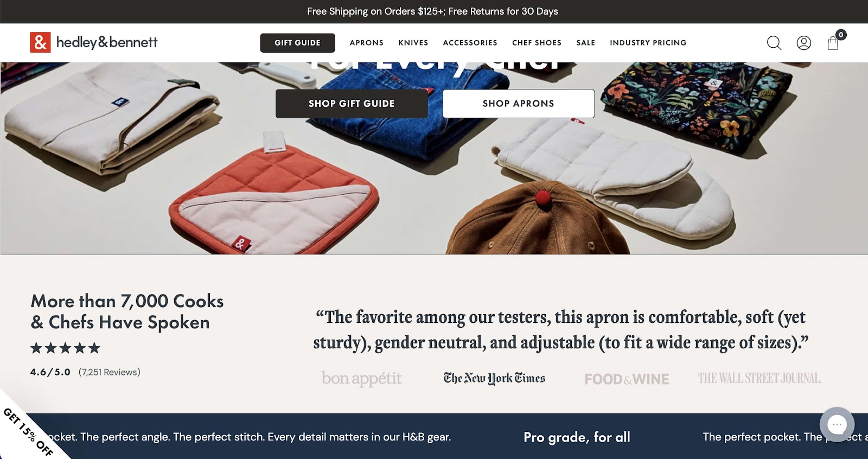Viewport: 868px width, 459px height.
Task: Open the Knives menu
Action: pos(413,43)
